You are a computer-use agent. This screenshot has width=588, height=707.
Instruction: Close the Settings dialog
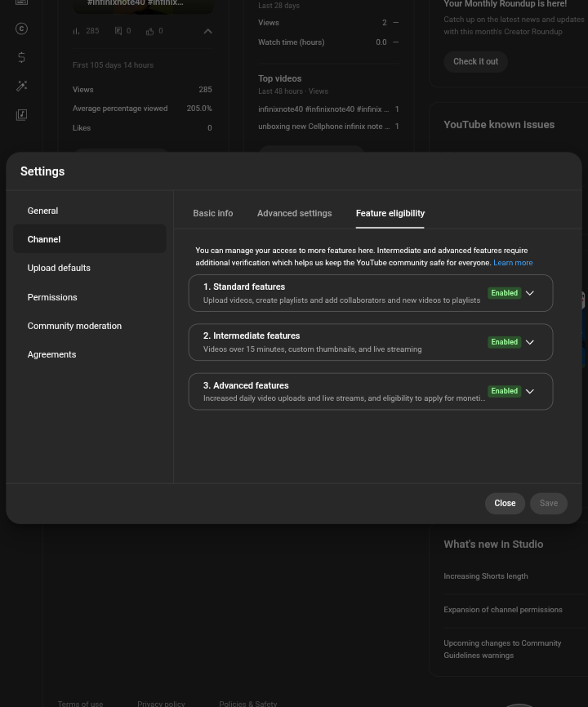[x=505, y=503]
